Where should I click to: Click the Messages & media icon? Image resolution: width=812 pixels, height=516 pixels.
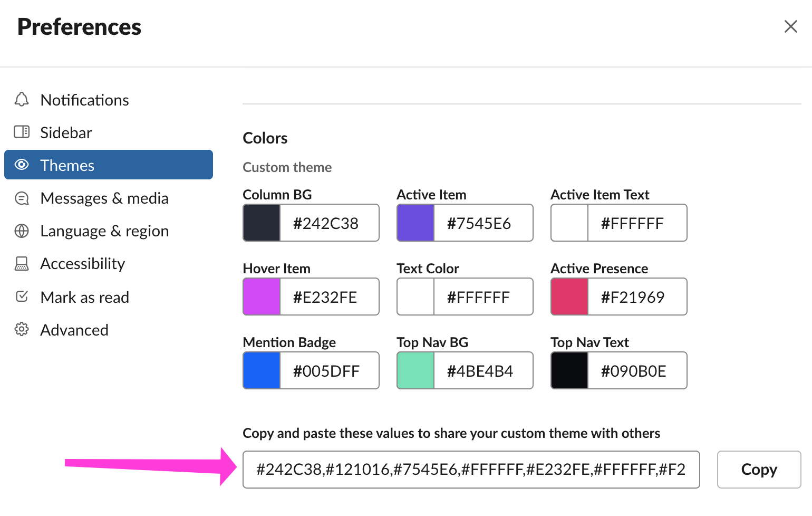point(22,198)
